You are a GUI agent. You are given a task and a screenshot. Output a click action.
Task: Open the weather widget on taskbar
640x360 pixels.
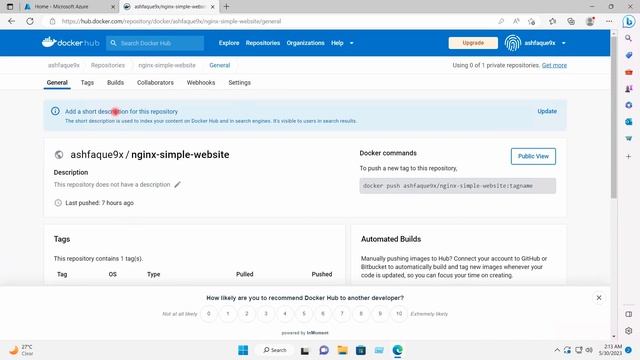pos(21,350)
